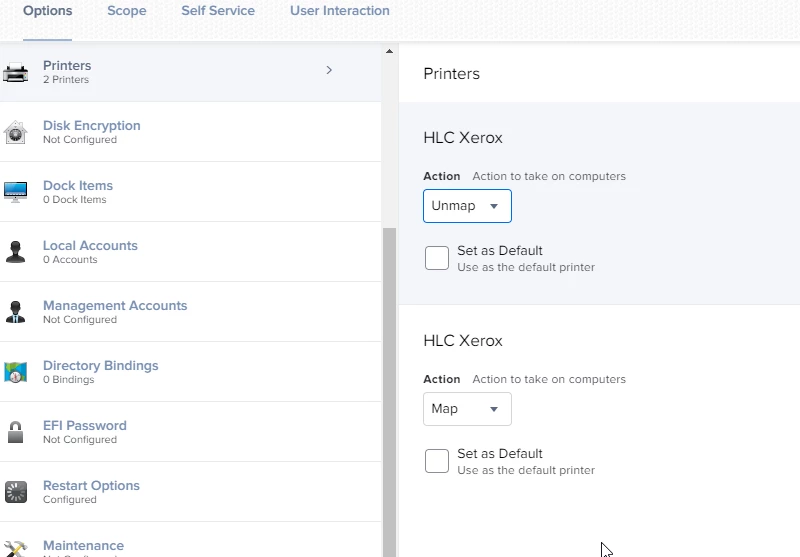Enable Set as Default for the Unmap printer

click(437, 258)
